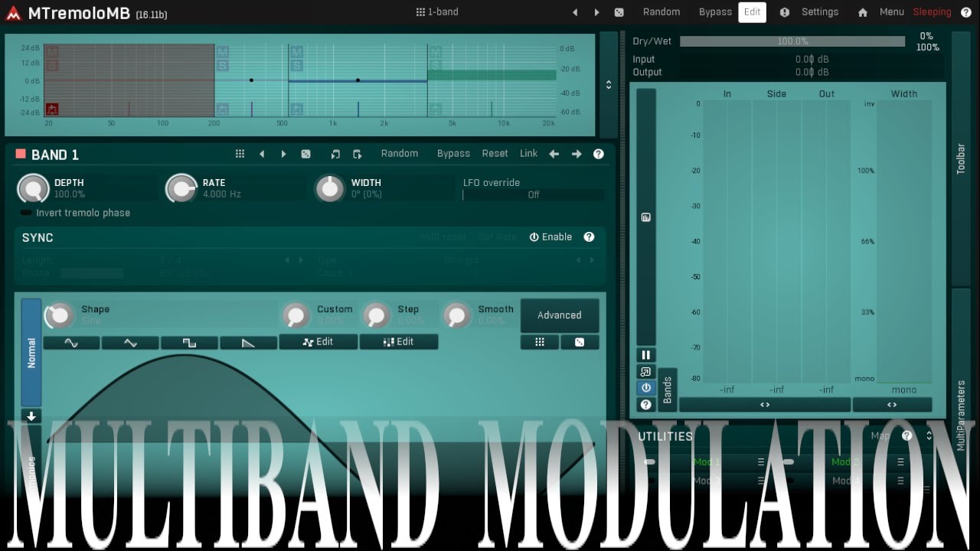The width and height of the screenshot is (980, 551).
Task: Select next Band 1 preset arrow
Action: [283, 154]
